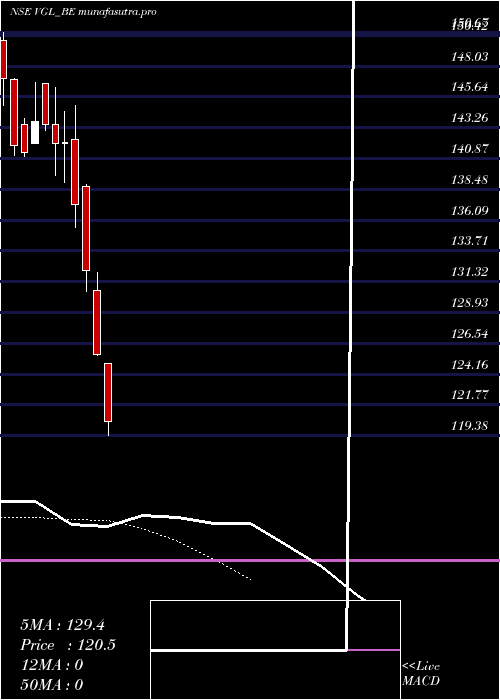Select the 124.16 price level label
This screenshot has height=700, width=500.
tap(470, 365)
